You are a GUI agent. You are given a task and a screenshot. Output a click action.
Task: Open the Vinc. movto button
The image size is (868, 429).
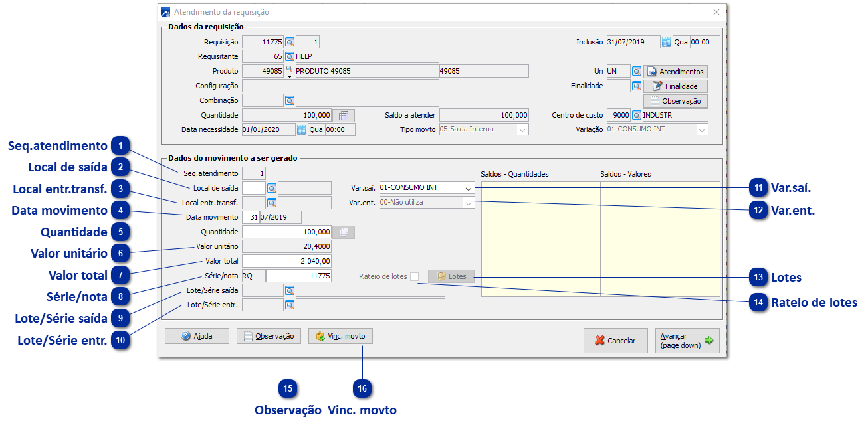click(340, 337)
